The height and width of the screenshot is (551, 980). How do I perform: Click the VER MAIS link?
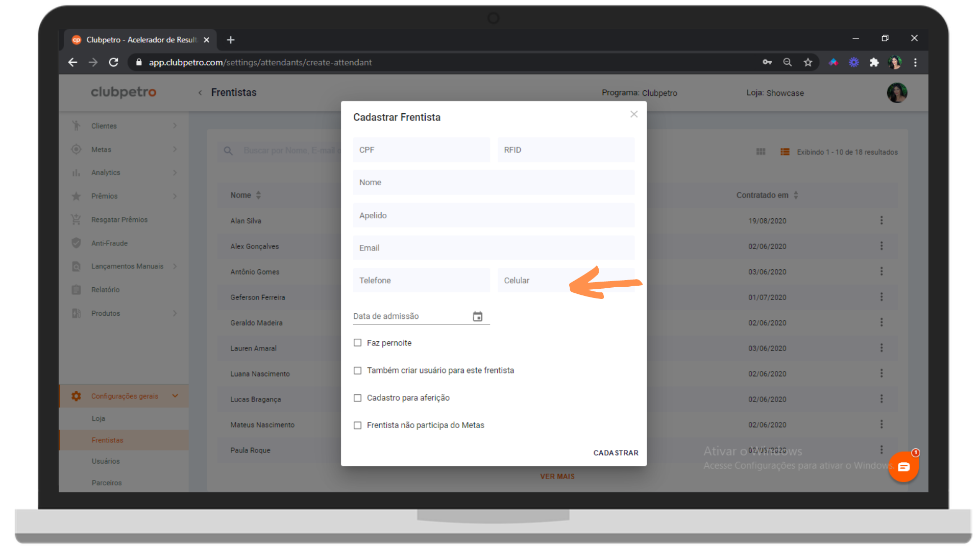click(x=557, y=477)
